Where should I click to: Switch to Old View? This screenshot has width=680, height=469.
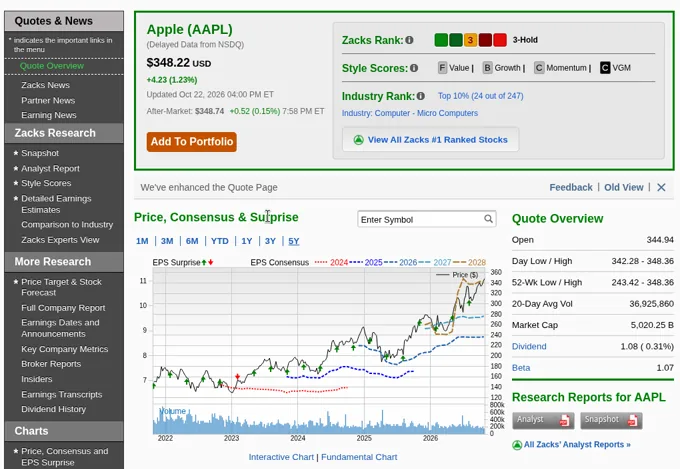[x=624, y=187]
